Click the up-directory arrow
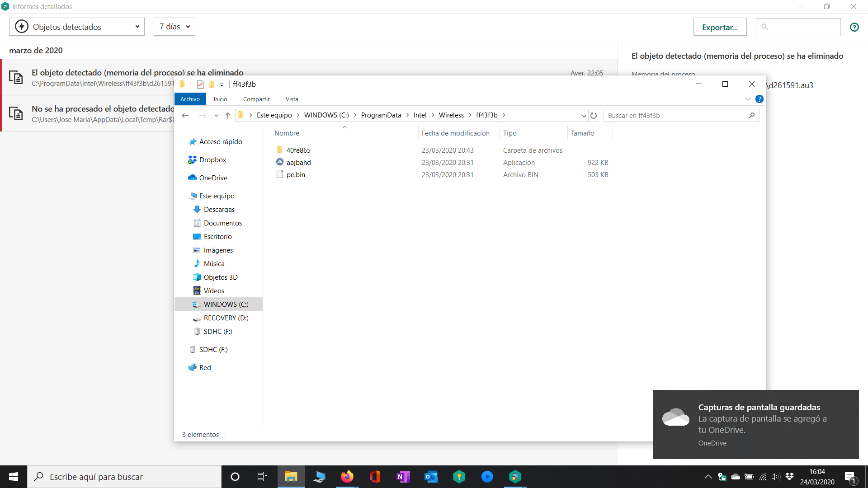The image size is (868, 488). point(228,116)
